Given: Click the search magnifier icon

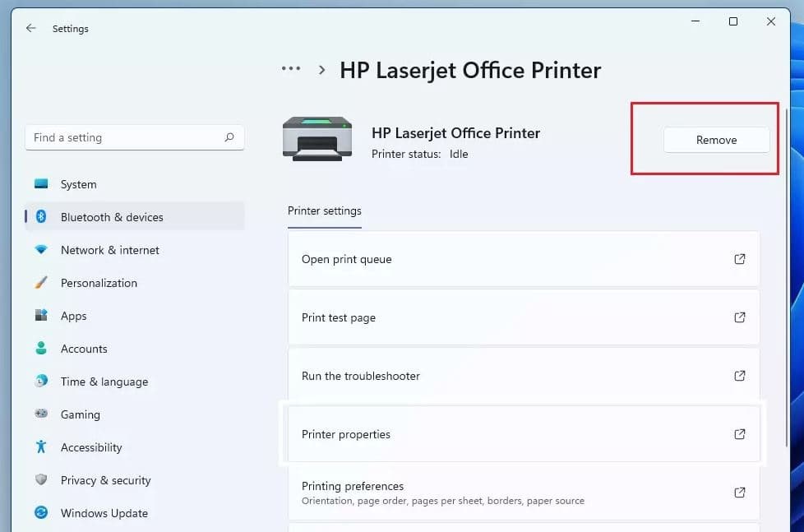Looking at the screenshot, I should [229, 137].
